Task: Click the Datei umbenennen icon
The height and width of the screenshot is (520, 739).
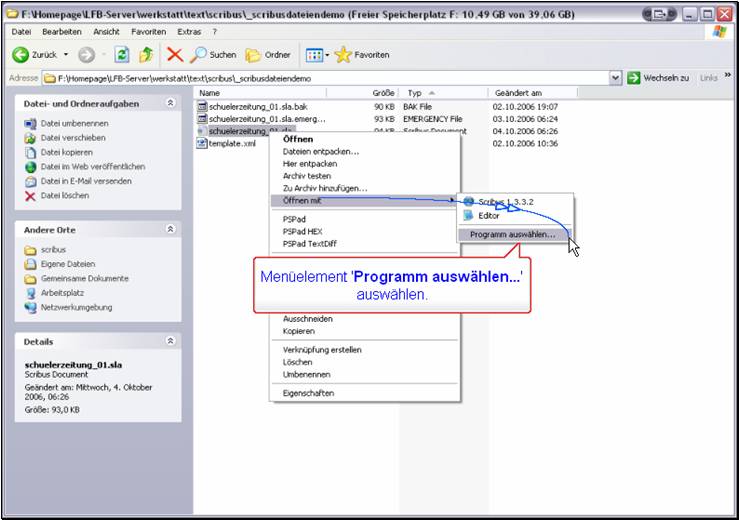Action: click(x=30, y=124)
